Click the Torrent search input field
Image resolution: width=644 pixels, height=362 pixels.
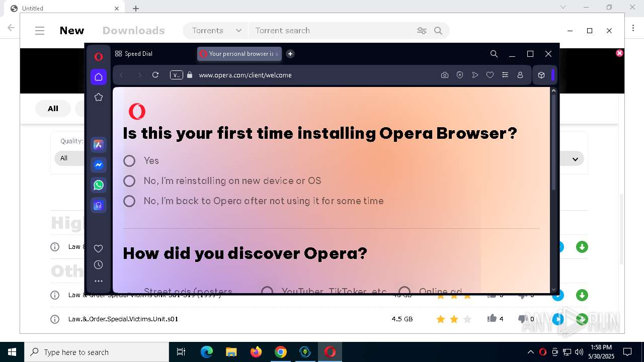(332, 31)
